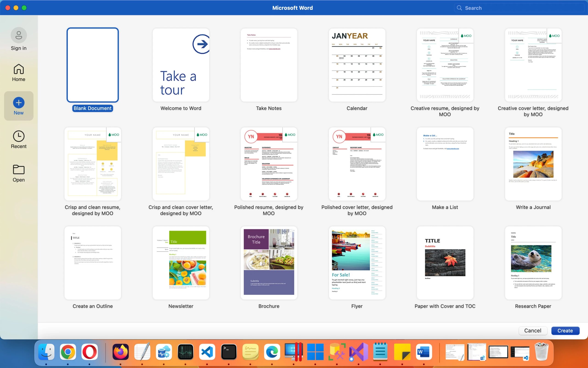The width and height of the screenshot is (588, 368).
Task: Select the Newsletter template
Action: point(181,263)
